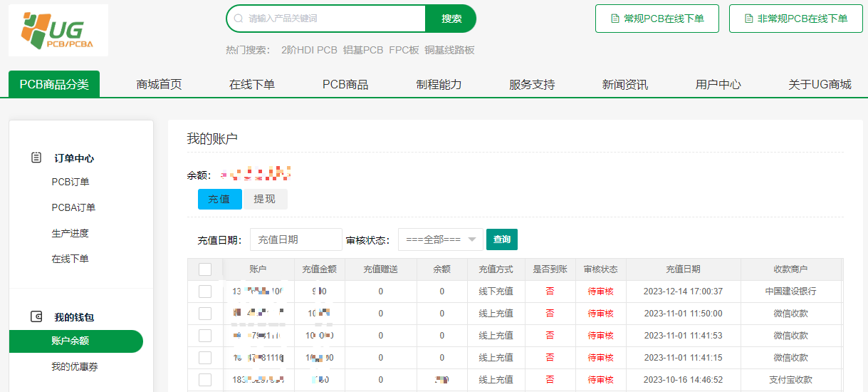Check the row dated 2023-11-01 11:41:53
Screen dimensions: 868x392
[205, 336]
